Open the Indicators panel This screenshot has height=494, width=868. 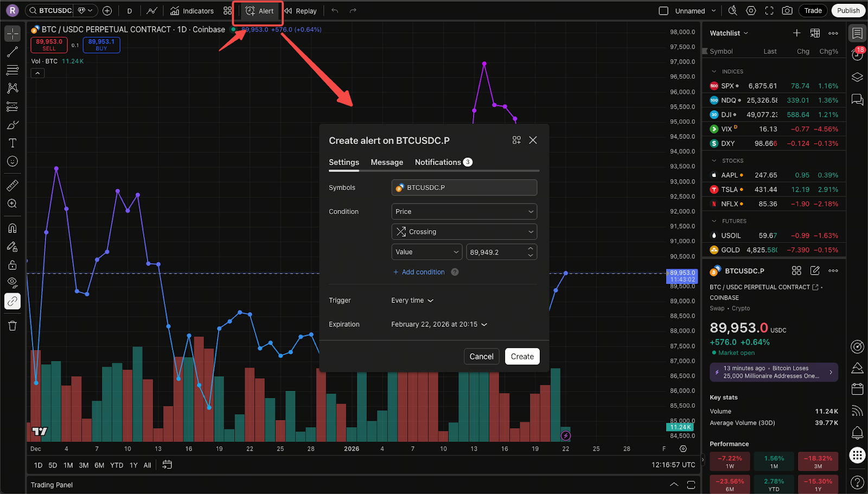(x=192, y=11)
